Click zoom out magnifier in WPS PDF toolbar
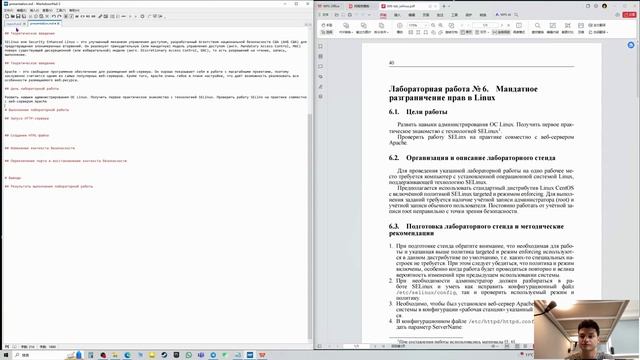 tap(433, 25)
